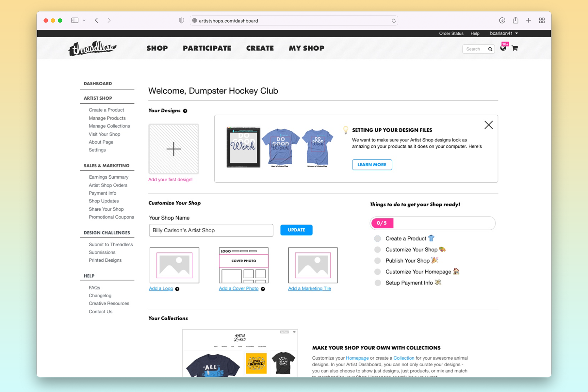Click the Safari share icon
This screenshot has height=392, width=588.
(x=515, y=20)
